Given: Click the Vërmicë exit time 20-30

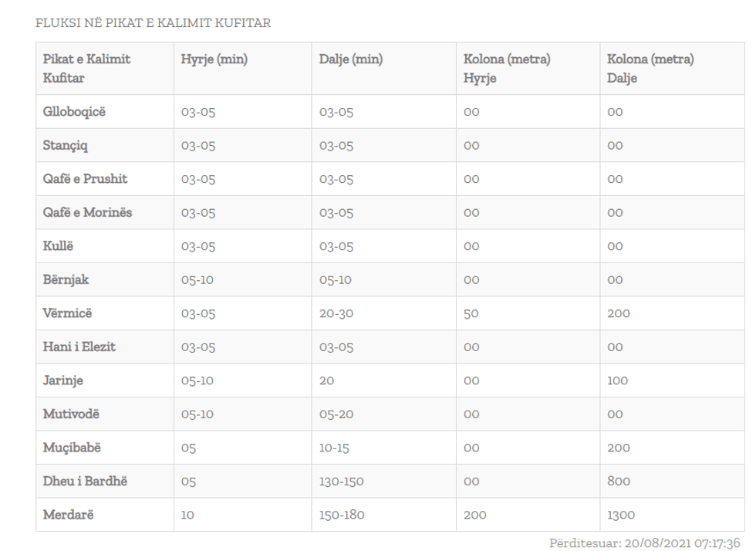Looking at the screenshot, I should pos(336,313).
